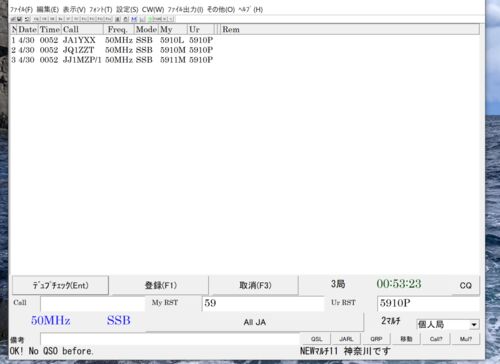
Task: Click the SSB mode selector
Action: (119, 320)
